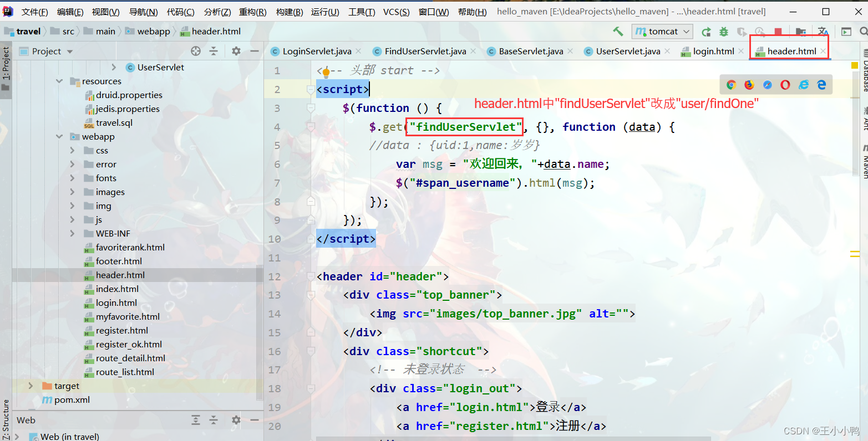Collapse the webapp folder
Viewport: 868px width, 441px height.
pos(59,136)
